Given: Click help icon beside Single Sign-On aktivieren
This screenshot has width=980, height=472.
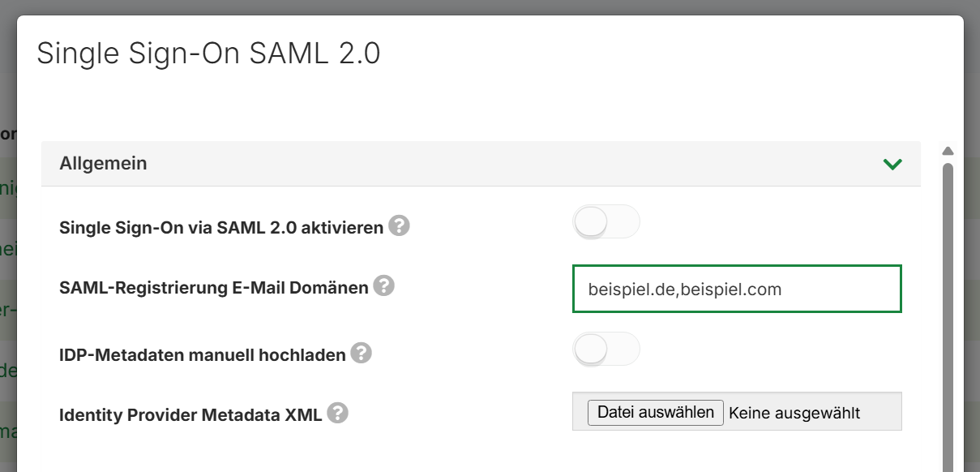Looking at the screenshot, I should click(x=399, y=226).
